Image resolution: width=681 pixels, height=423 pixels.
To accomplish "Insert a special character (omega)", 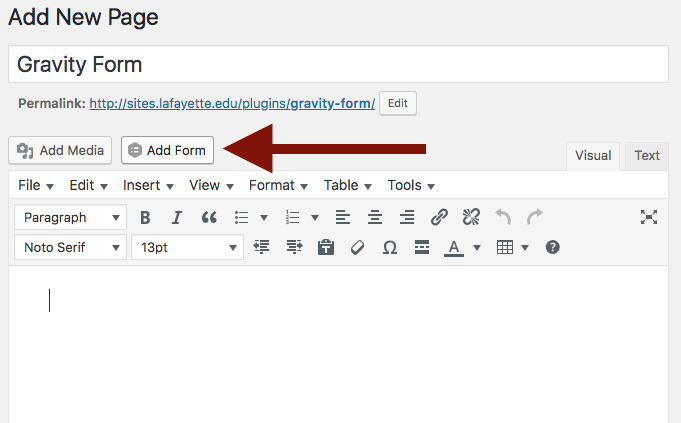I will 390,248.
